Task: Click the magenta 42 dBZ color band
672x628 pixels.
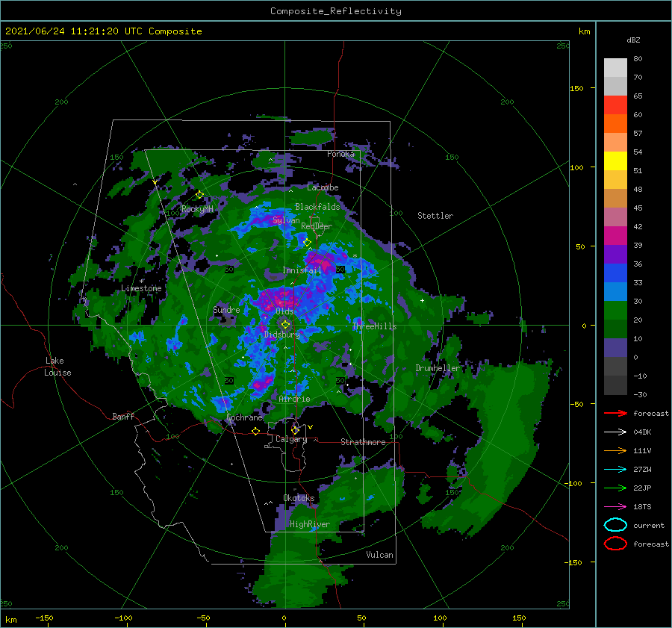Action: point(615,235)
